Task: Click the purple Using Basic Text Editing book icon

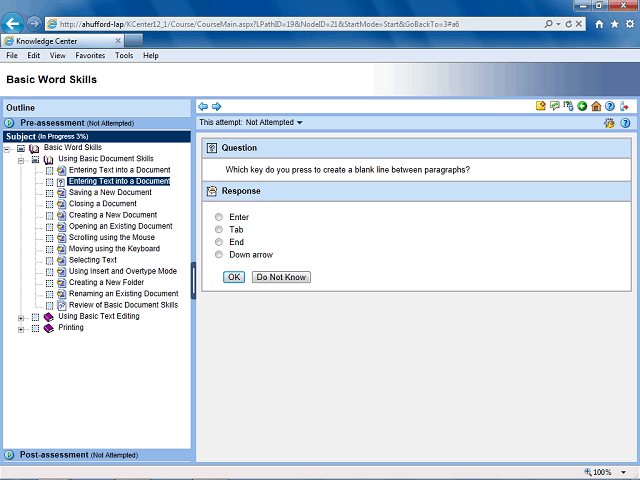Action: coord(49,317)
